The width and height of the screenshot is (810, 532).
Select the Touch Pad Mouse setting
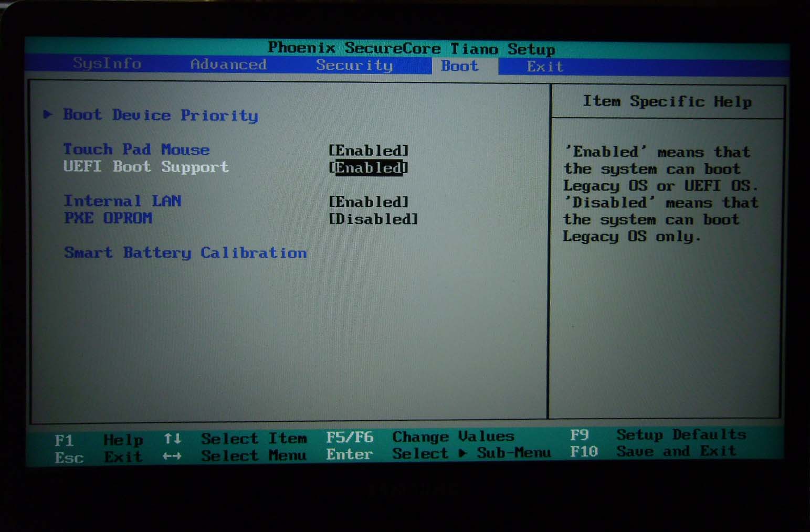coord(136,150)
